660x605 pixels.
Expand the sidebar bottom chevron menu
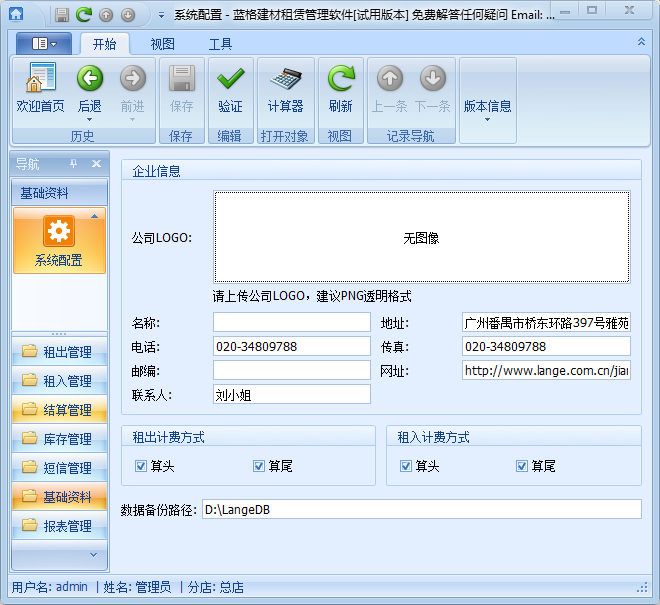[x=95, y=553]
